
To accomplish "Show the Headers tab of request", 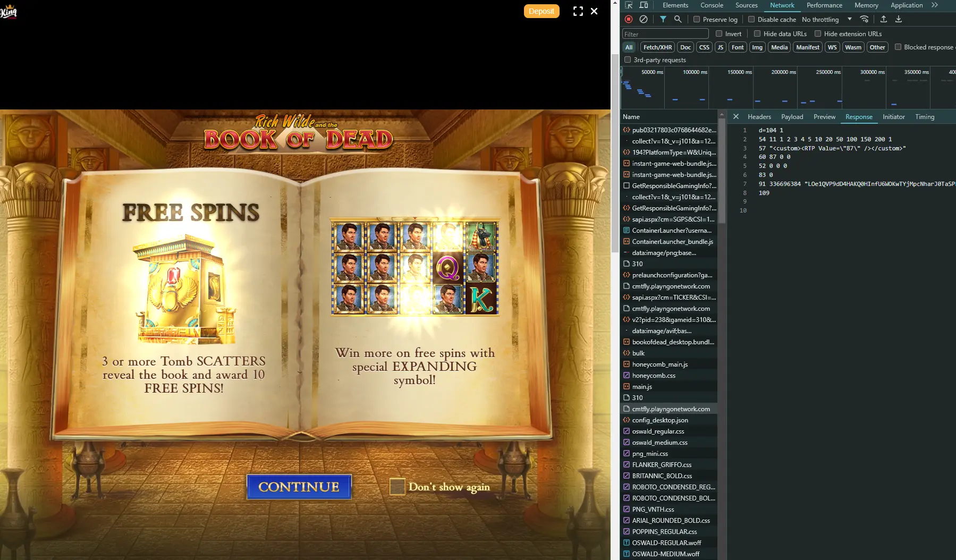I will click(x=759, y=117).
